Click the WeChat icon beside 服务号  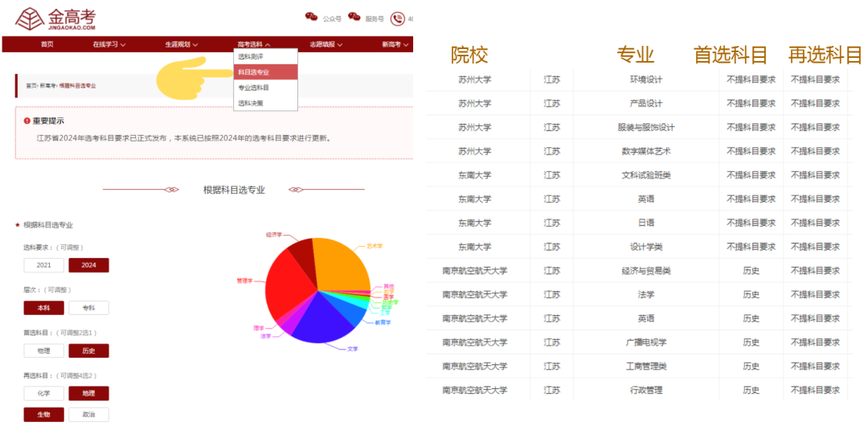pos(354,17)
